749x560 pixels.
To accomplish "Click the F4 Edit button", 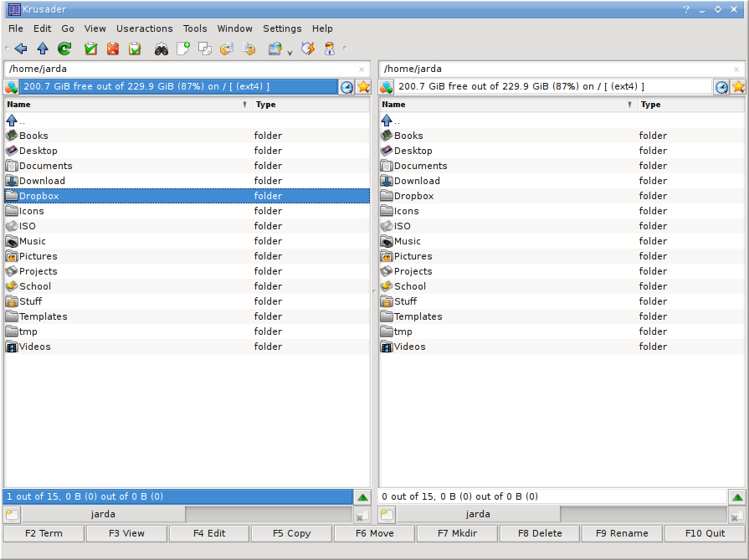I will pos(209,533).
